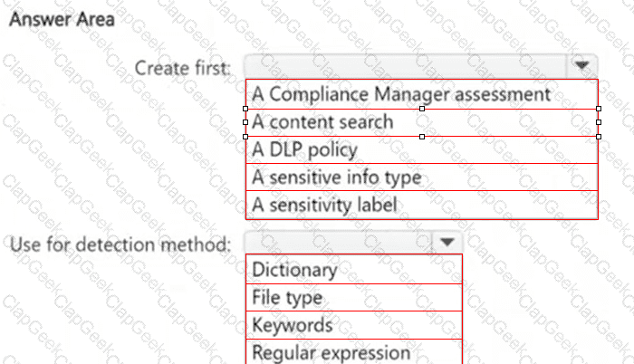Click top-left selection handle of "A content search"
634x364 pixels.
coord(245,108)
